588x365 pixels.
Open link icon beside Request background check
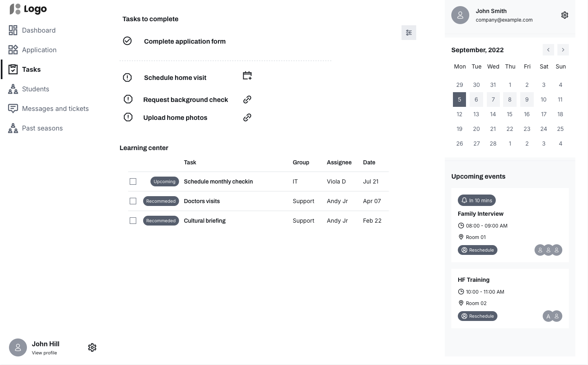pyautogui.click(x=247, y=100)
